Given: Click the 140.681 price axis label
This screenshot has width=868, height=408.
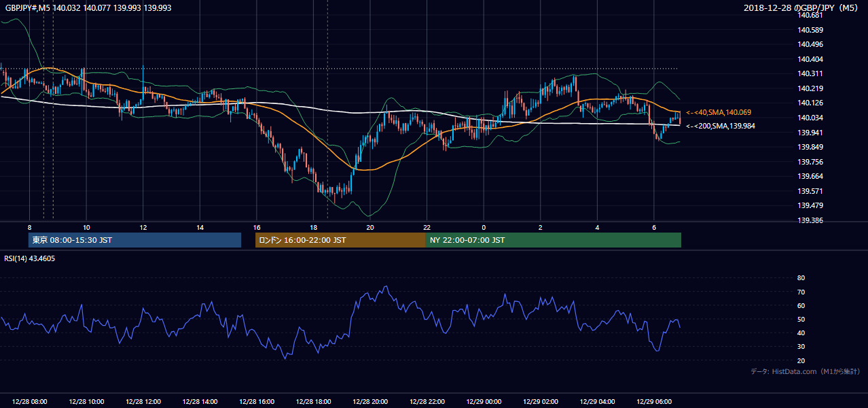Looking at the screenshot, I should tap(811, 15).
